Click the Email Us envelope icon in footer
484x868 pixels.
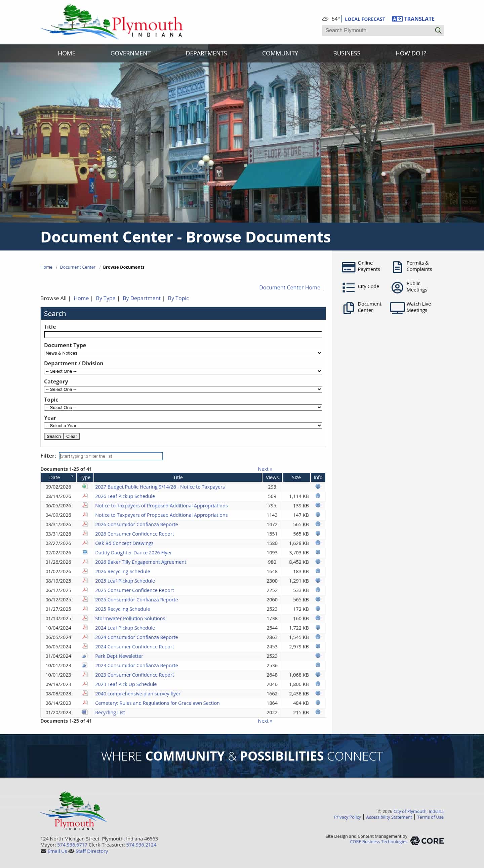point(43,851)
